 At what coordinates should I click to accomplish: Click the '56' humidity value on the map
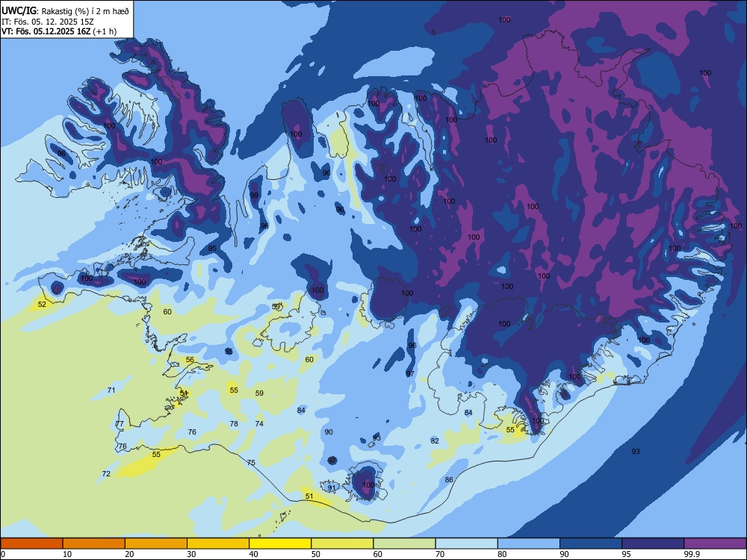[190, 360]
